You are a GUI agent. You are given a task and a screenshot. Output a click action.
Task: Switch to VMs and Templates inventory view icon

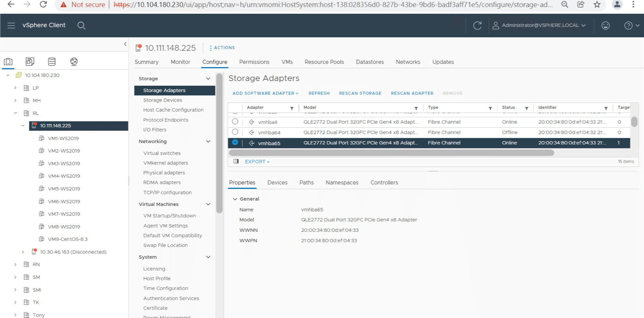coord(30,62)
